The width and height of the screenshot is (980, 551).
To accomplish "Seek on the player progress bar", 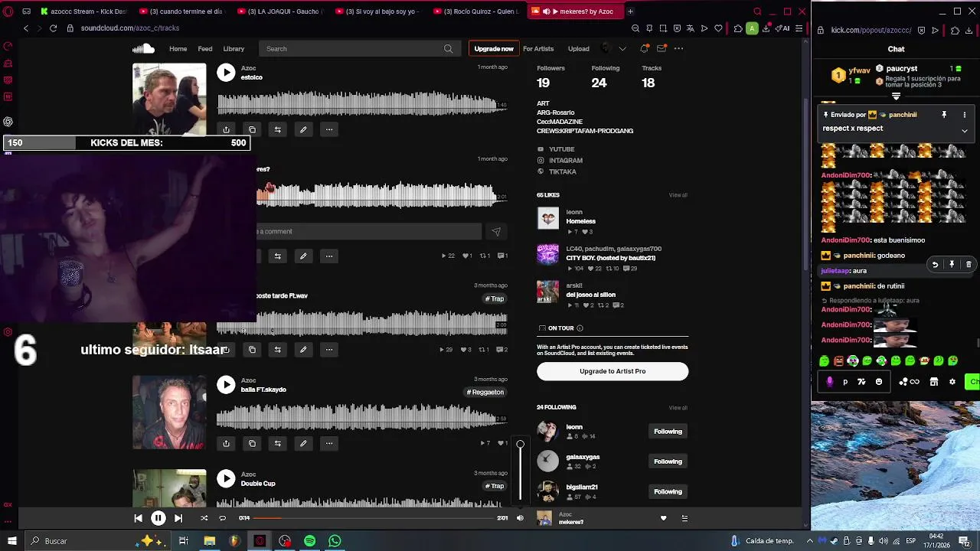I will click(x=374, y=518).
